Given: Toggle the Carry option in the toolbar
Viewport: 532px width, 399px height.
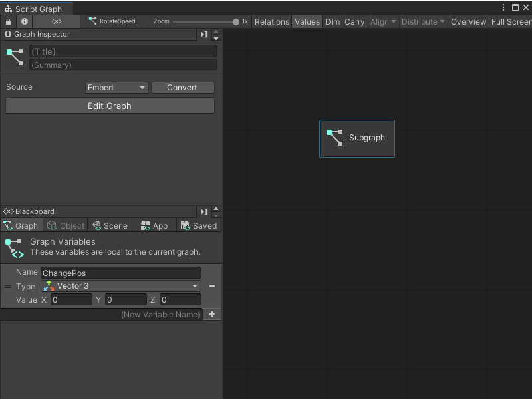Looking at the screenshot, I should [354, 21].
